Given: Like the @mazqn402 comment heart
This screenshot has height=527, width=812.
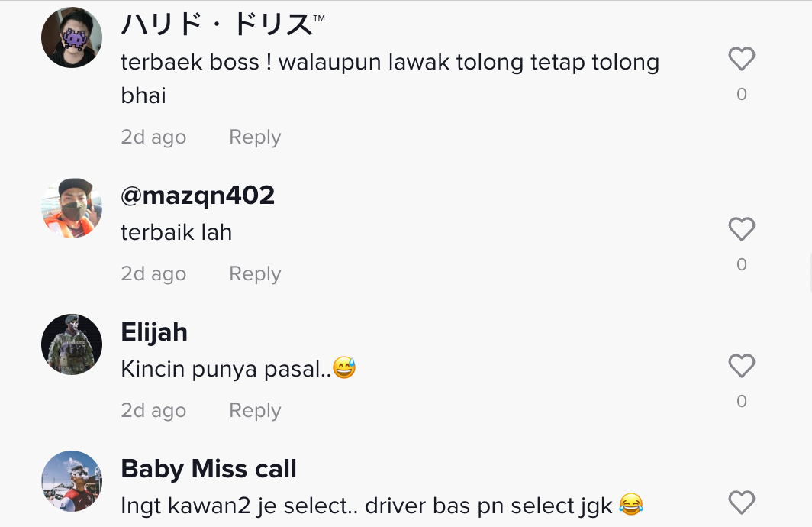Looking at the screenshot, I should 742,229.
